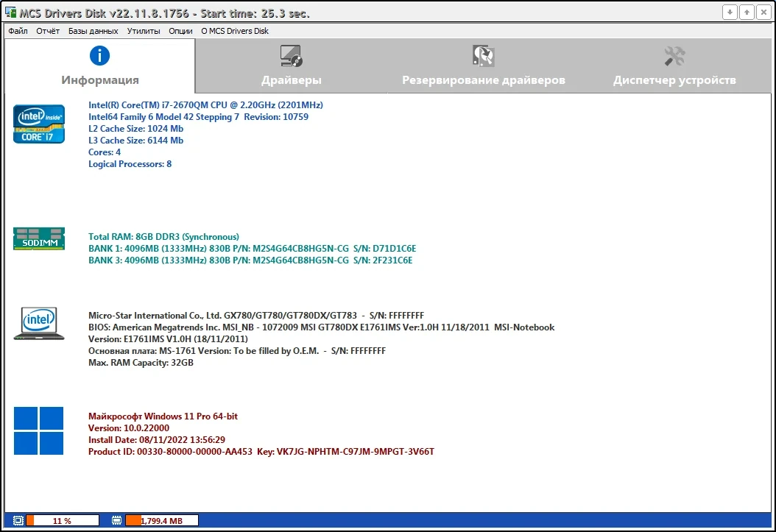
Task: Click Max. RAM Capacity: 32GB line
Action: pos(141,363)
